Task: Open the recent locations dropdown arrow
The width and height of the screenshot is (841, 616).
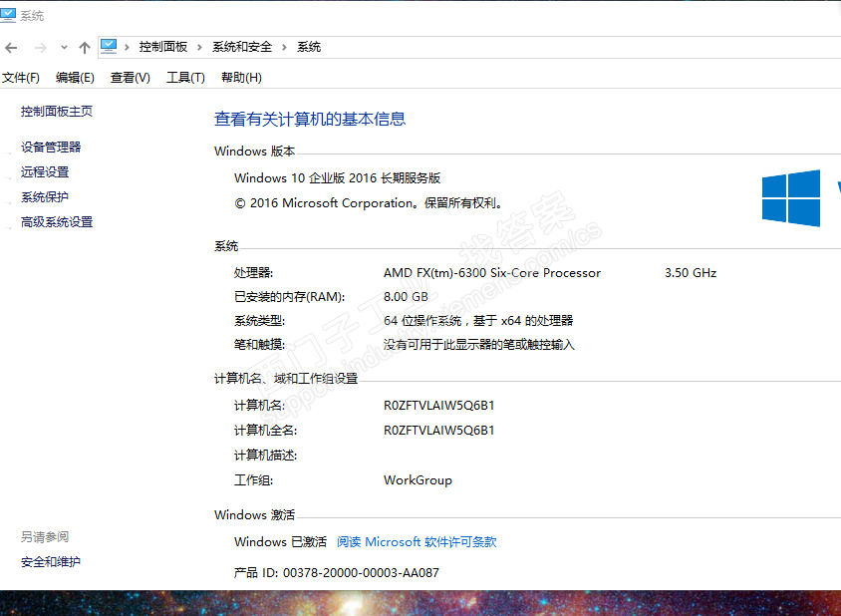Action: [x=64, y=47]
